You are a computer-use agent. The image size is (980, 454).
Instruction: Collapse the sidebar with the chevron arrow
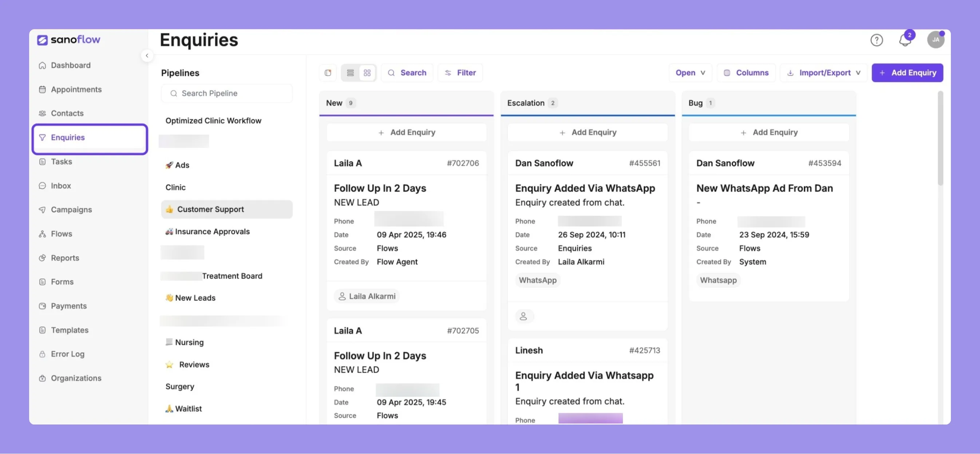pyautogui.click(x=147, y=56)
